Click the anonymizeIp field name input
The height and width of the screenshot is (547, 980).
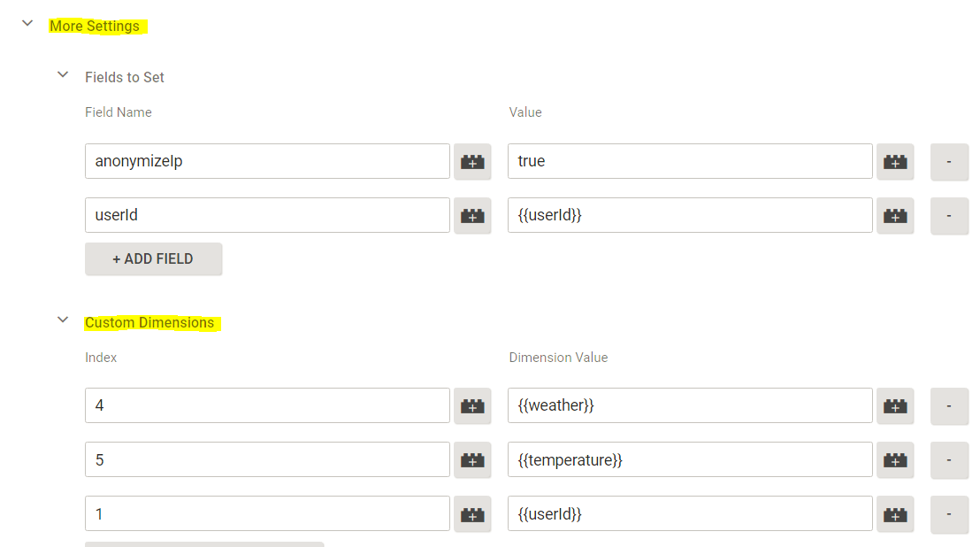pyautogui.click(x=267, y=162)
